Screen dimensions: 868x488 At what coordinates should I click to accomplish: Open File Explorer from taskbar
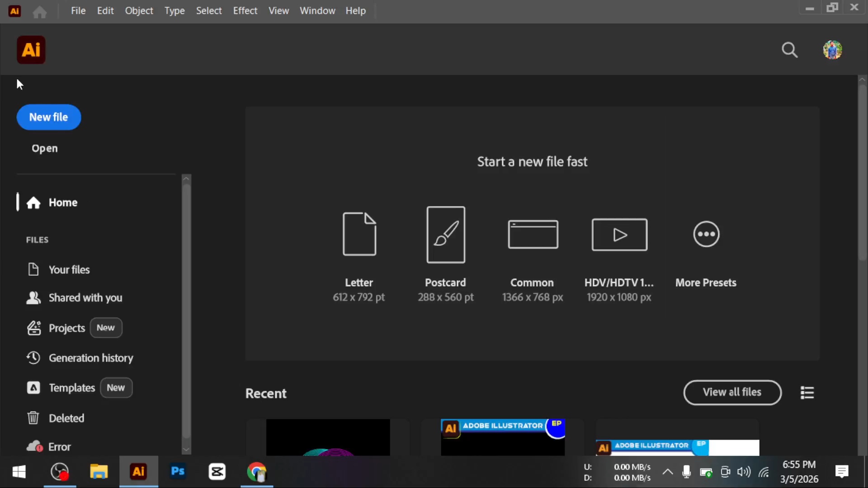click(99, 472)
